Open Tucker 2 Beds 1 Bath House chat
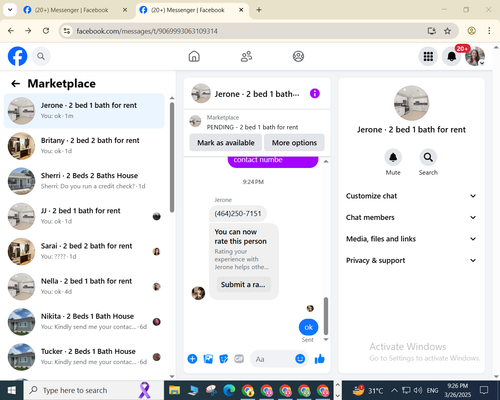The image size is (500, 400). point(84,357)
